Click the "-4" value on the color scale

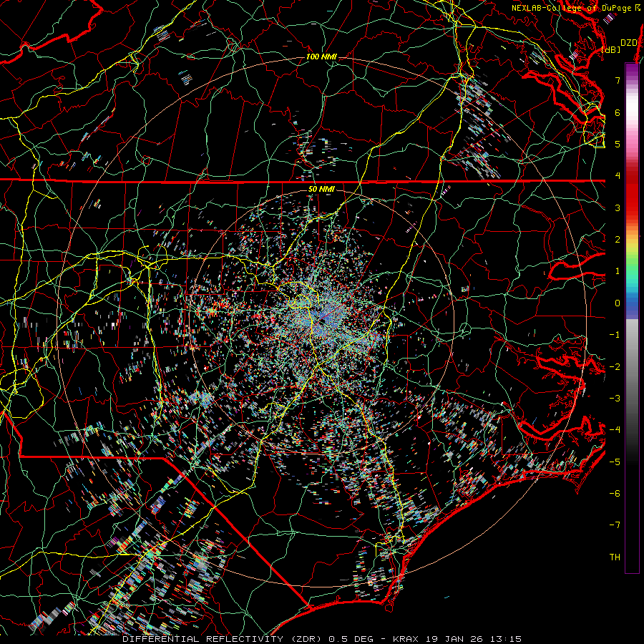pyautogui.click(x=615, y=430)
